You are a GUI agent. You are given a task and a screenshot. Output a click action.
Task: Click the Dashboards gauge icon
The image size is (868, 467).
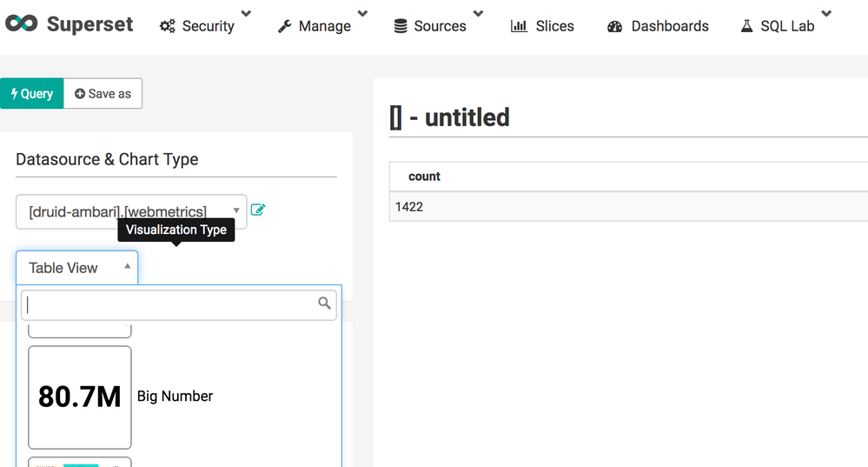click(x=615, y=27)
